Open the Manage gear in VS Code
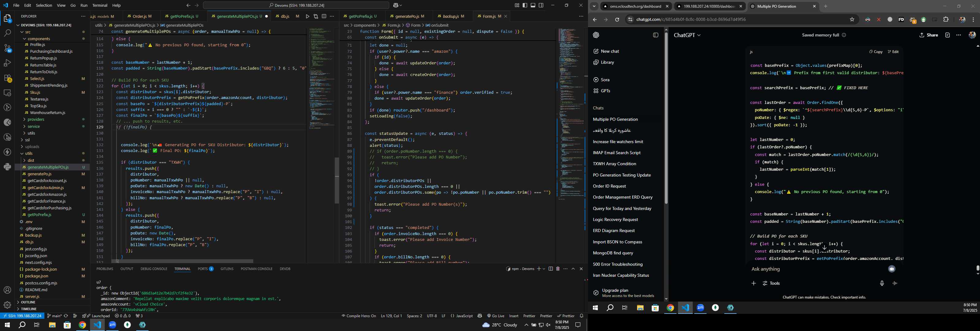 click(x=7, y=305)
